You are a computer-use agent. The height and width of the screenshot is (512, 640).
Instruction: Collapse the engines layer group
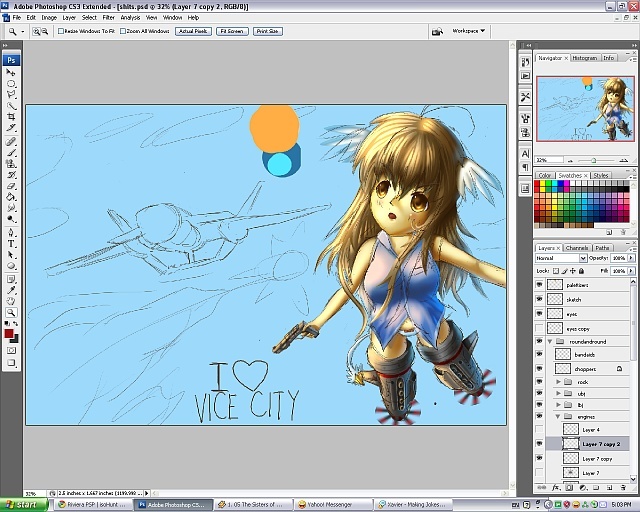click(558, 417)
